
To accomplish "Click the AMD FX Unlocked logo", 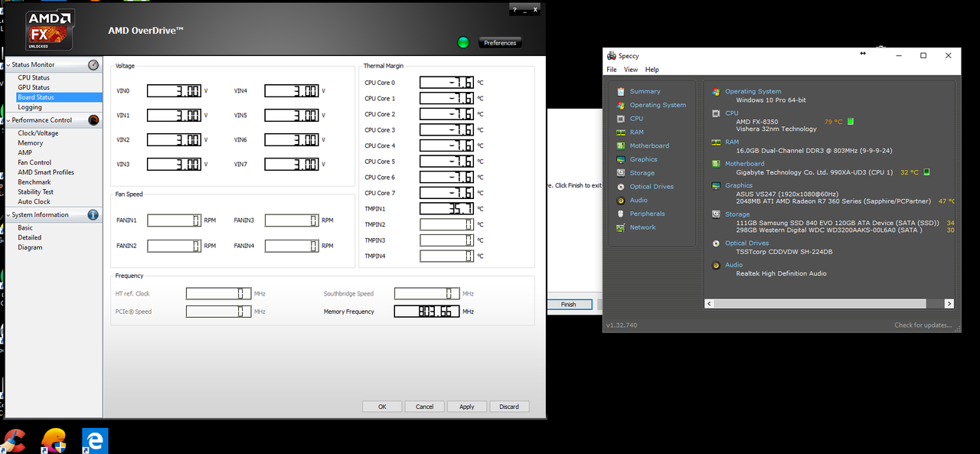I will click(x=50, y=31).
